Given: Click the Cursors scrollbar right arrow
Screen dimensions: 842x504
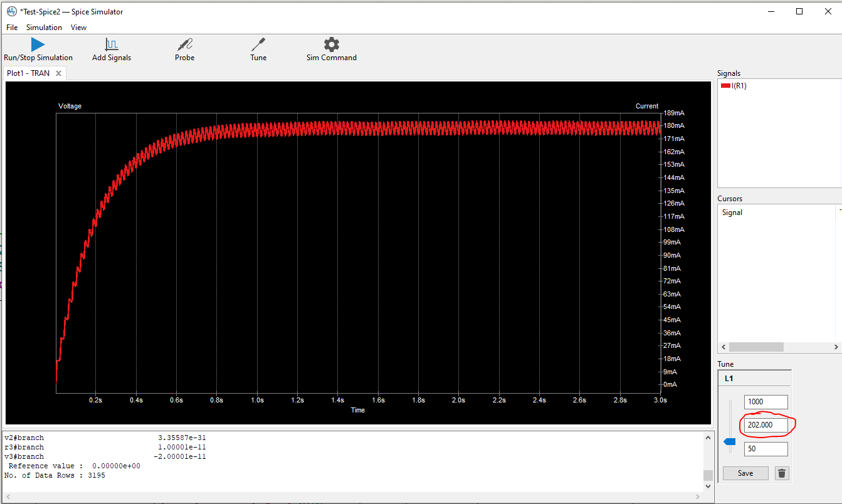Looking at the screenshot, I should point(836,347).
